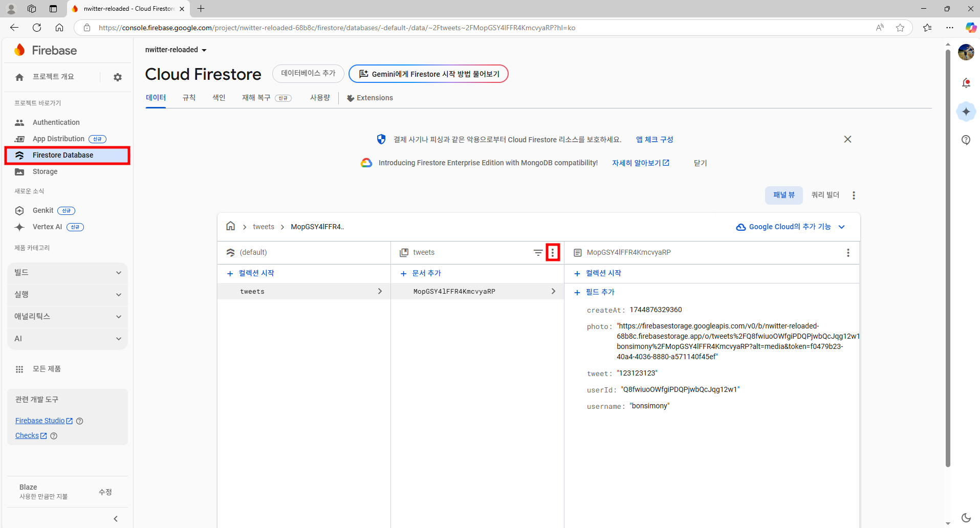The image size is (980, 528).
Task: Click userId field value
Action: pos(680,389)
